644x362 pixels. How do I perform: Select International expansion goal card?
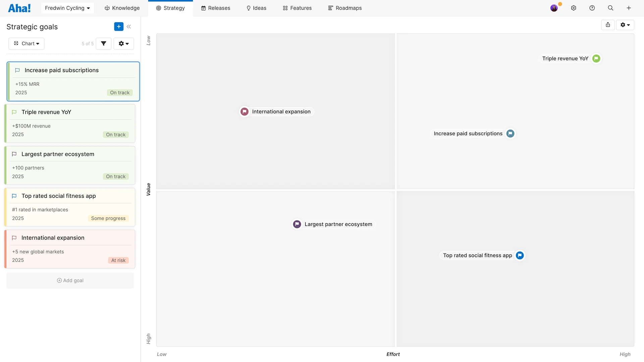tap(70, 249)
